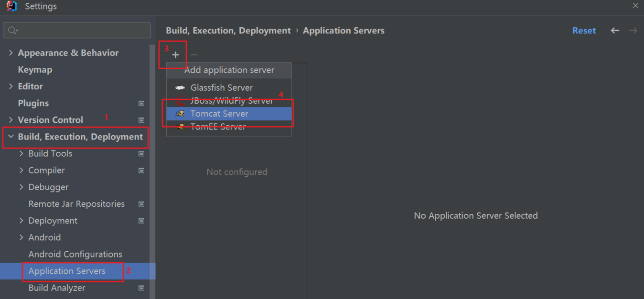This screenshot has width=644, height=299.
Task: Choose Tomcat Server from popup
Action: point(229,114)
